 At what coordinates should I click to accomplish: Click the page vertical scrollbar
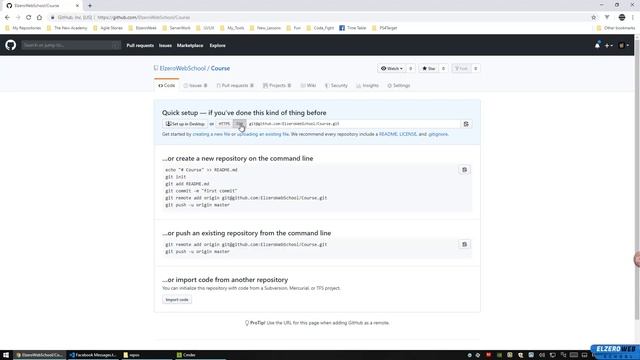(637, 180)
